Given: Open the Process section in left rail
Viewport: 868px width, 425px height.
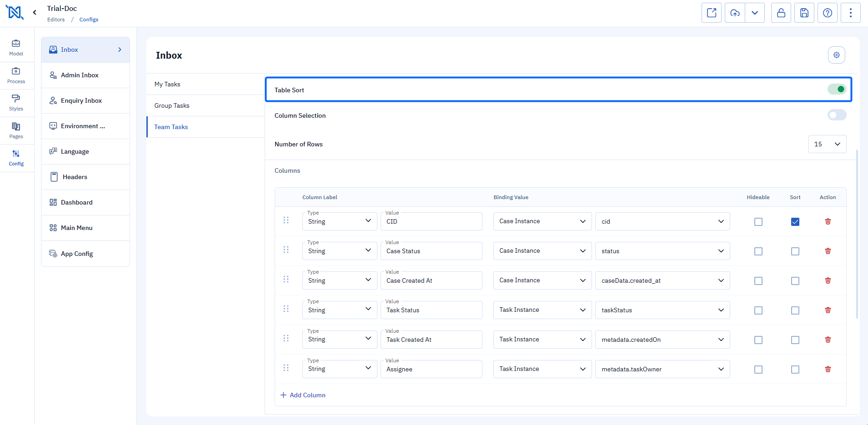Looking at the screenshot, I should point(16,75).
